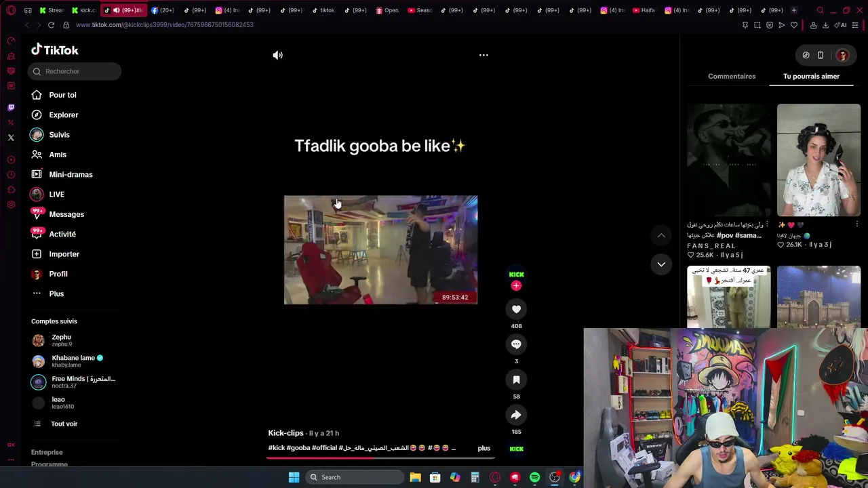Click the #gooba hashtag in caption
The width and height of the screenshot is (868, 488).
click(298, 448)
